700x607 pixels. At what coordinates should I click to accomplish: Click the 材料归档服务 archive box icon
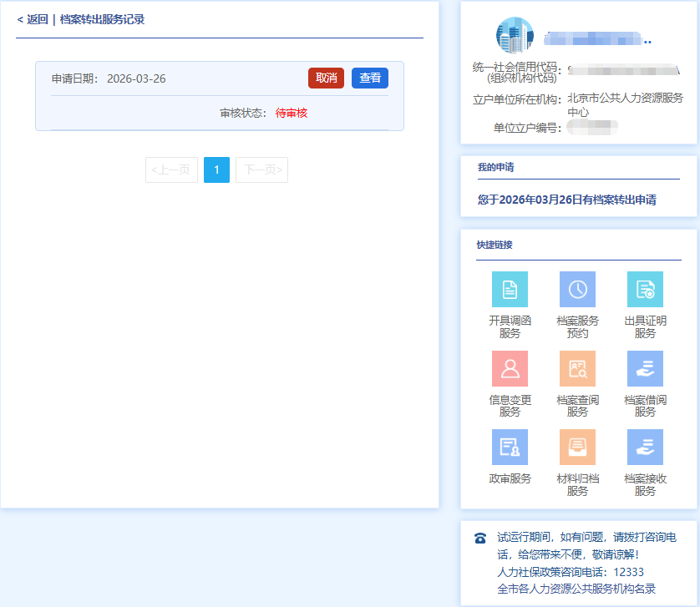[x=577, y=447]
